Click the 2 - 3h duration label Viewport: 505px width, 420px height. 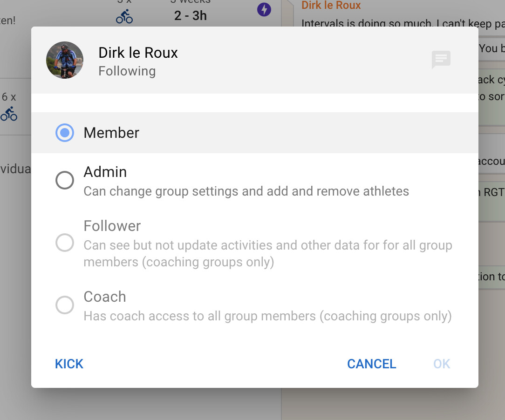190,15
